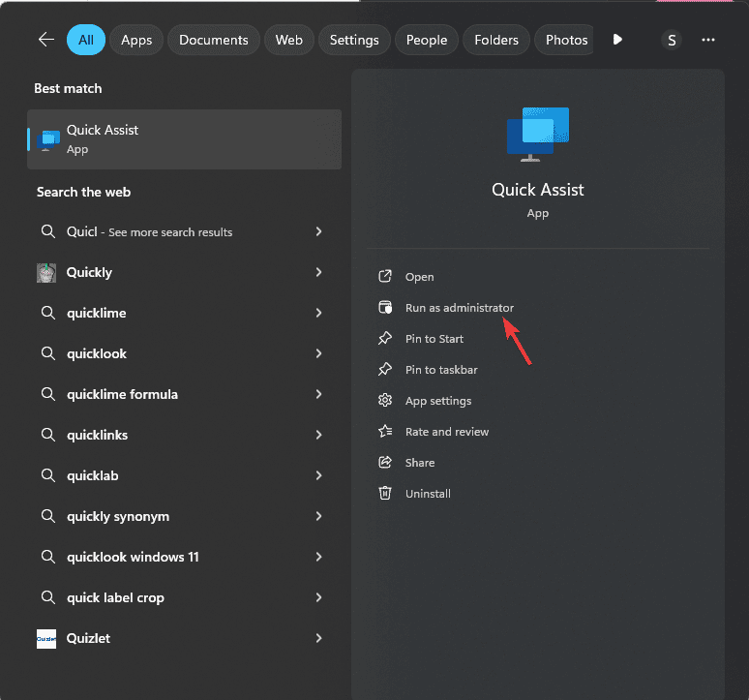Expand the quicklime suggestion chevron

[318, 313]
